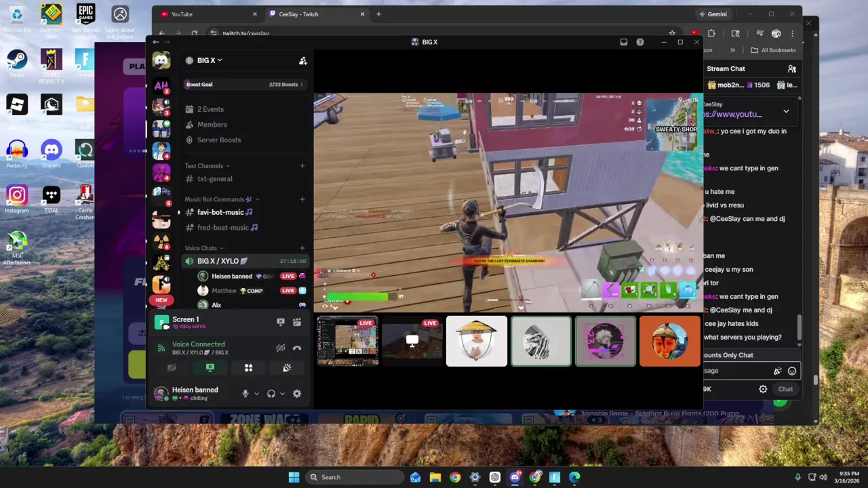Viewport: 868px width, 488px height.
Task: Open the BIG X server dropdown
Action: tap(210, 60)
